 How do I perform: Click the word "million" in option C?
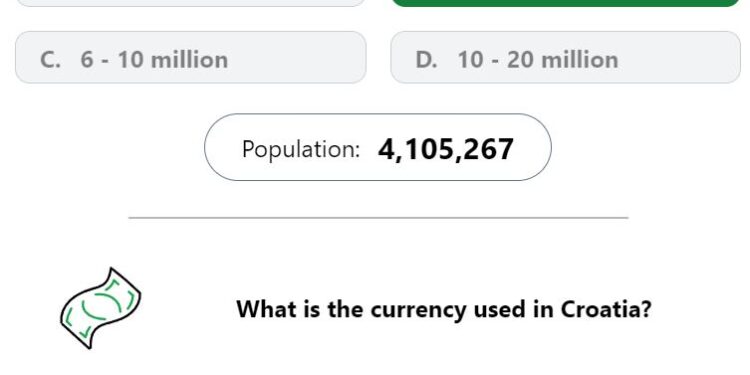189,60
